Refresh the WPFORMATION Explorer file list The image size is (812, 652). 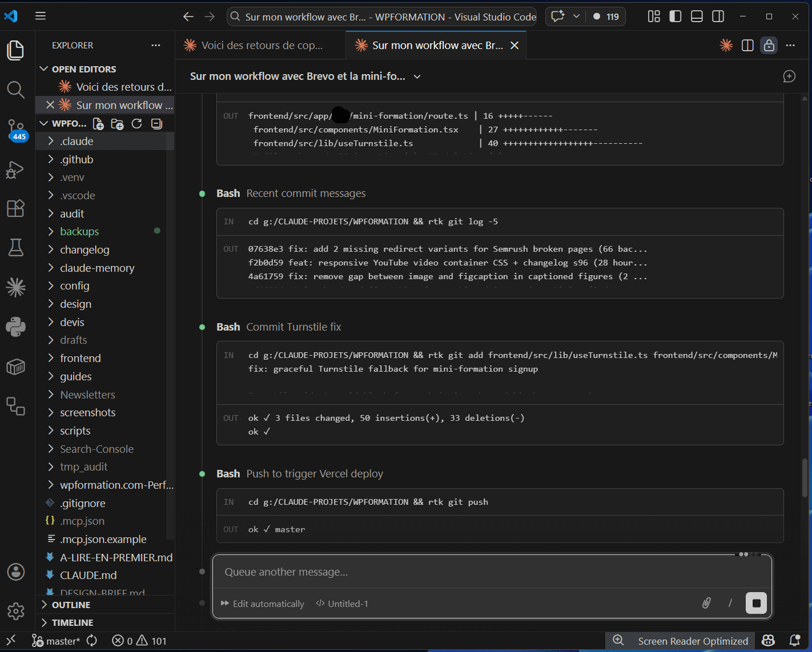(x=137, y=124)
